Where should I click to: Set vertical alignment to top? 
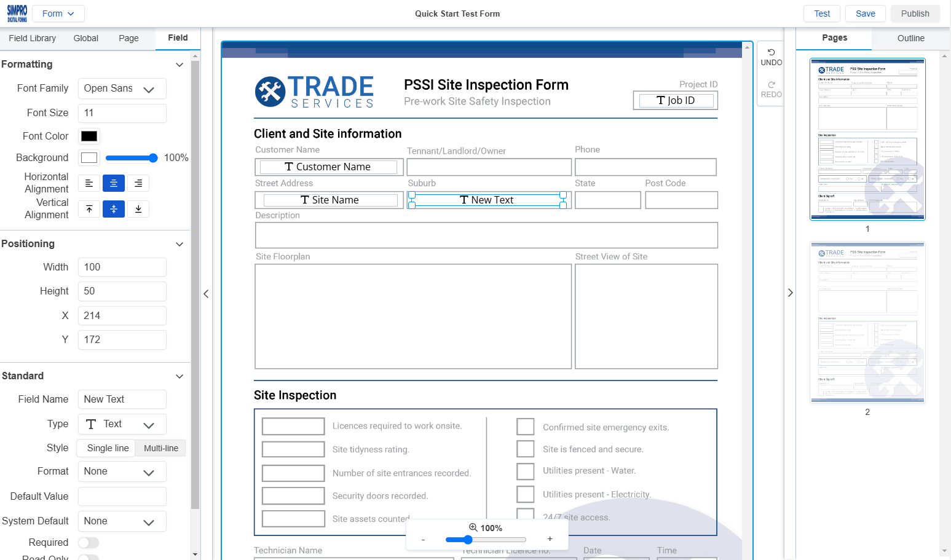pyautogui.click(x=89, y=209)
